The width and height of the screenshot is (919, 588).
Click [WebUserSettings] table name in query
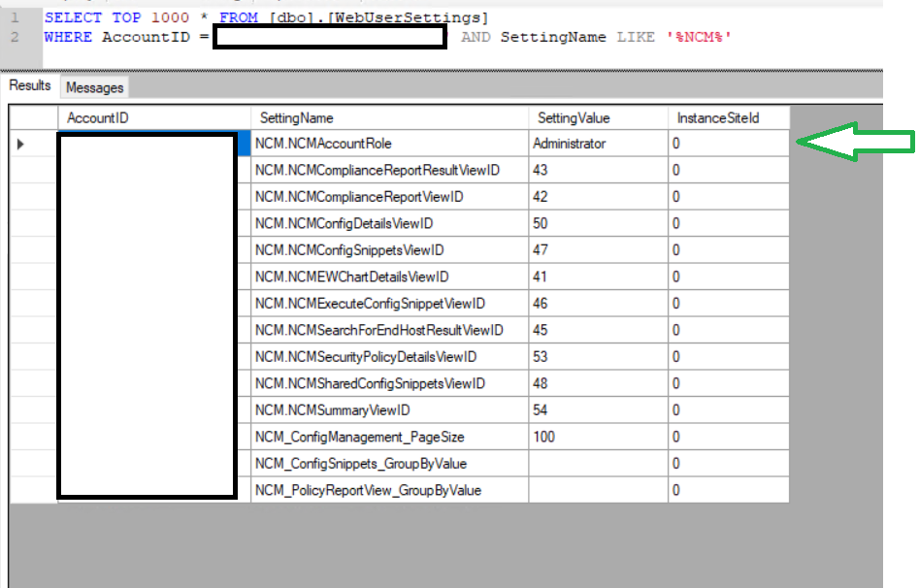click(x=408, y=17)
